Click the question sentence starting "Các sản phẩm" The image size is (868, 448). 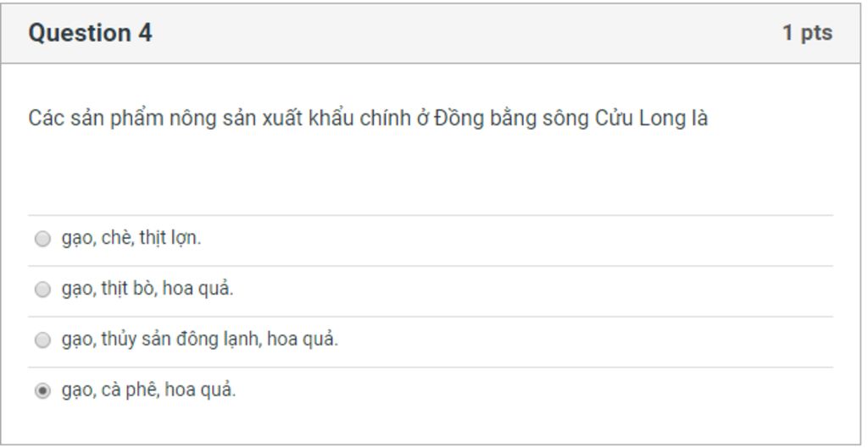(x=368, y=119)
